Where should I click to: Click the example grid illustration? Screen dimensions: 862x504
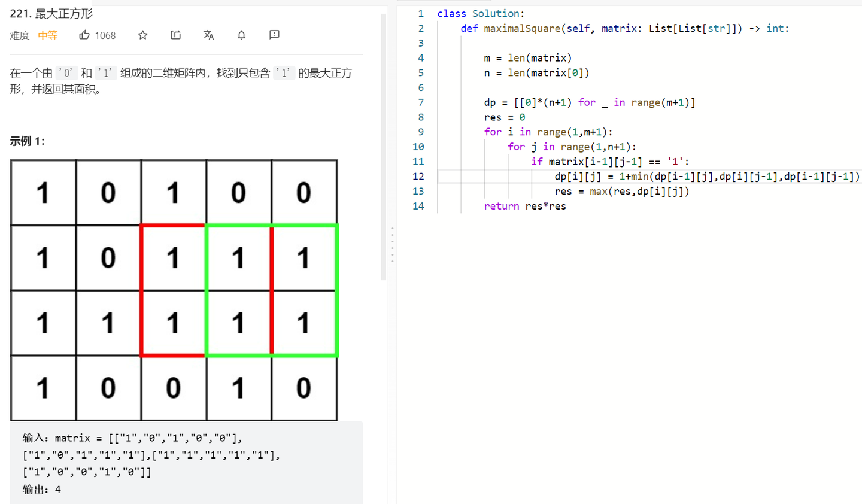174,290
